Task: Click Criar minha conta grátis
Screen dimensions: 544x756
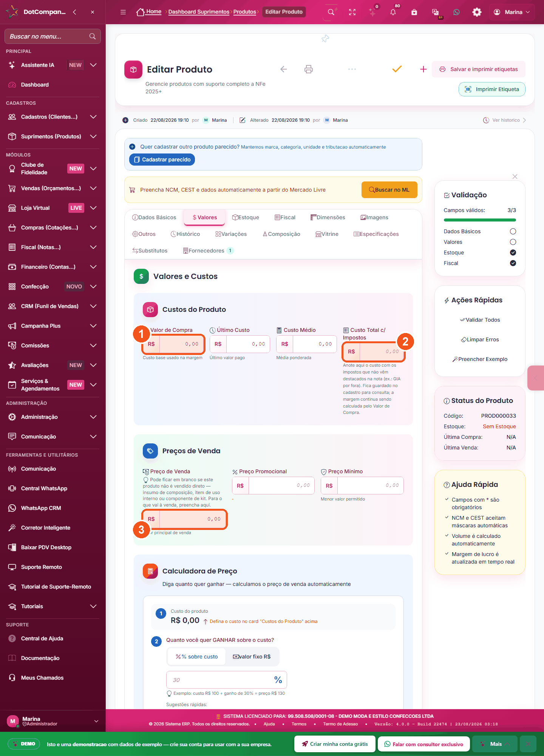Action: click(335, 744)
